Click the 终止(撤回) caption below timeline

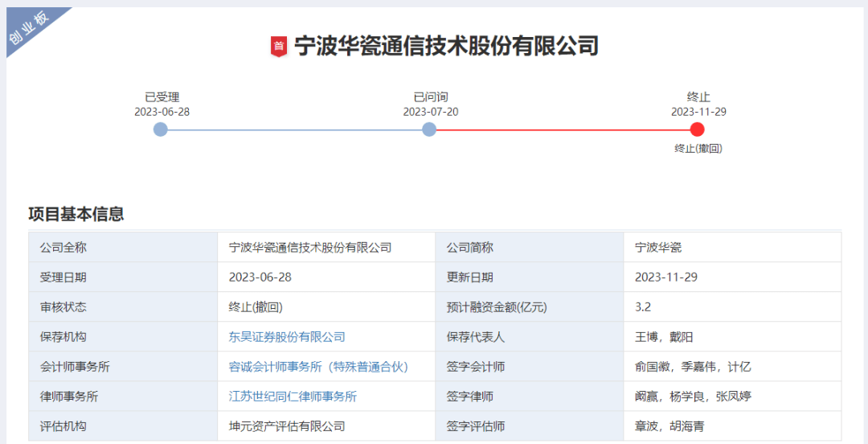pyautogui.click(x=698, y=149)
